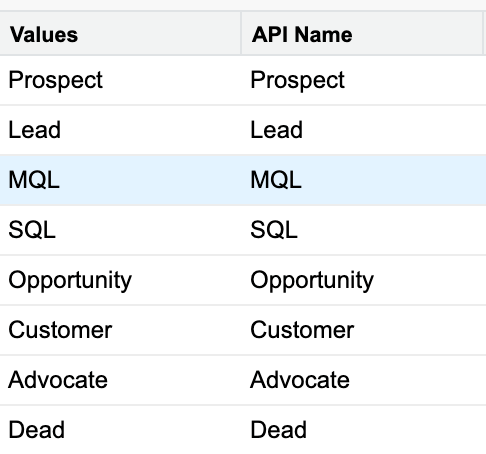Click the Values column header
The height and width of the screenshot is (454, 486).
pyautogui.click(x=120, y=34)
